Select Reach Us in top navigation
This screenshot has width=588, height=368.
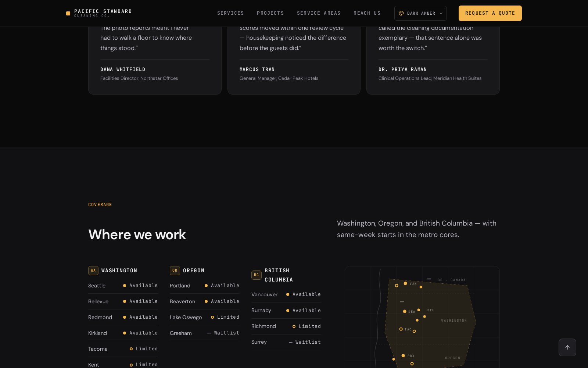[367, 13]
